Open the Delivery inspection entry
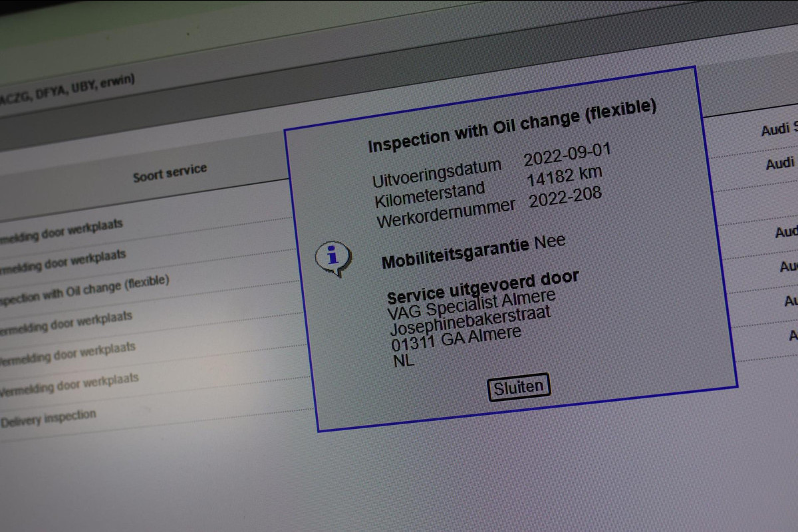Screen dimensions: 798x532 (x=48, y=418)
